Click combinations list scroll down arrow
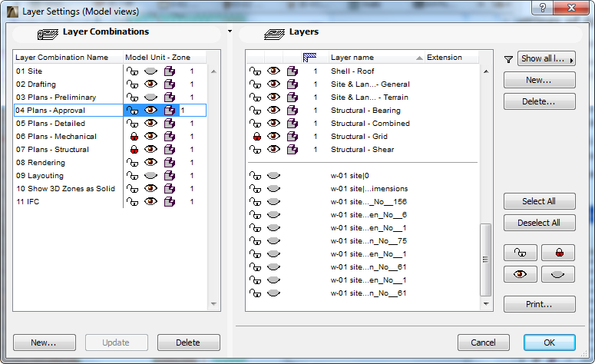 [x=213, y=303]
